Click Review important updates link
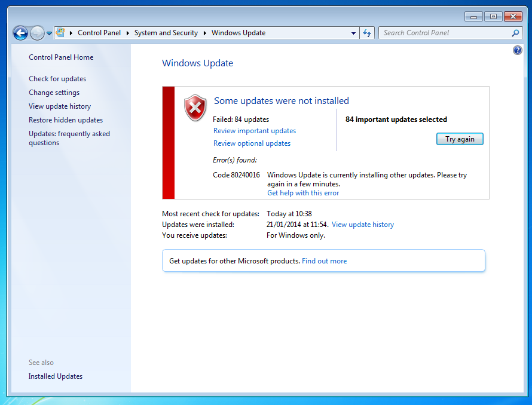Screen dimensions: 532x405 coord(255,131)
